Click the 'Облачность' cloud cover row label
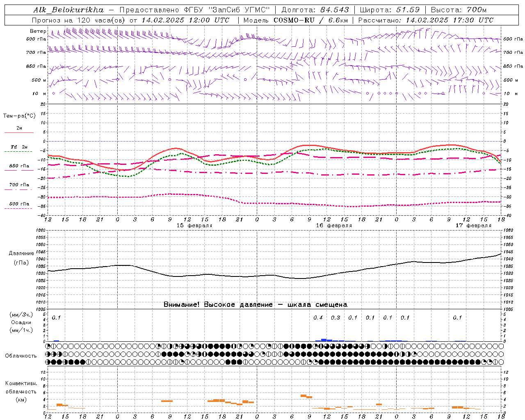The image size is (525, 420). 21,356
